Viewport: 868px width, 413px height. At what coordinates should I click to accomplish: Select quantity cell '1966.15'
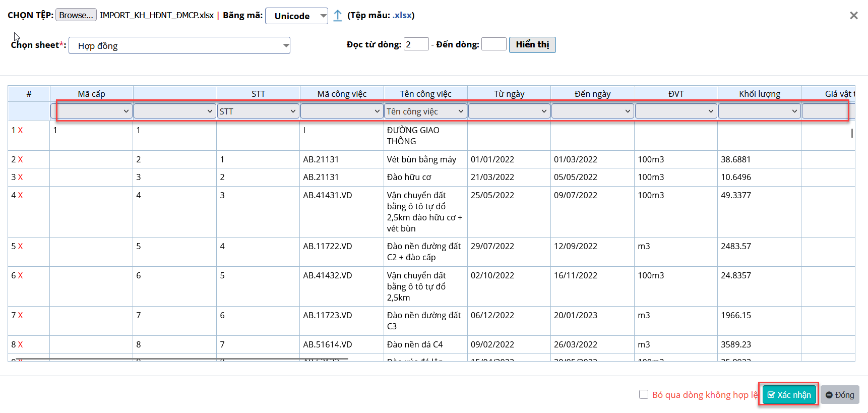point(760,321)
